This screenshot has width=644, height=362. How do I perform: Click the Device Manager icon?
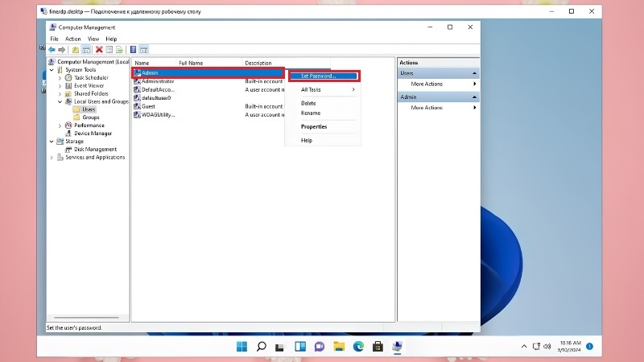pos(68,134)
